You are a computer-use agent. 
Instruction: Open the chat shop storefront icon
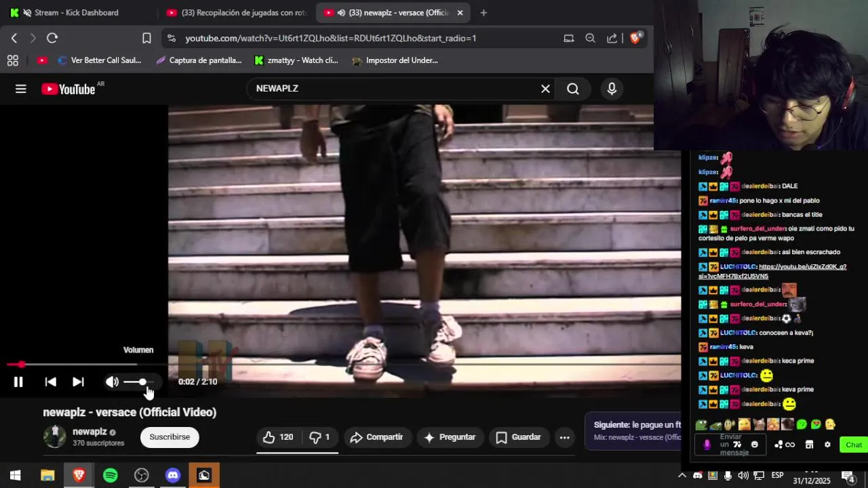[x=809, y=445]
